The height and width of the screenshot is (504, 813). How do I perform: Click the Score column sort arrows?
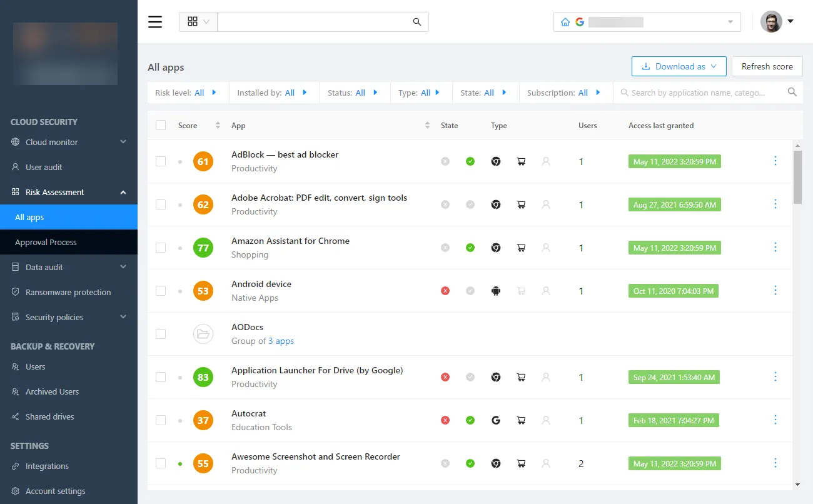point(217,125)
